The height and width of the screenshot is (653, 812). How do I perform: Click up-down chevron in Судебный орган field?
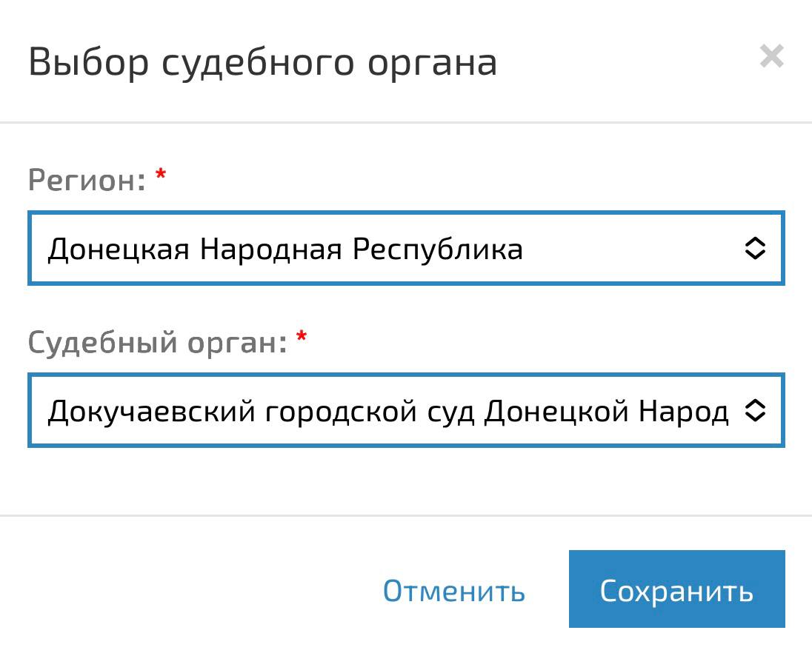[x=755, y=410]
